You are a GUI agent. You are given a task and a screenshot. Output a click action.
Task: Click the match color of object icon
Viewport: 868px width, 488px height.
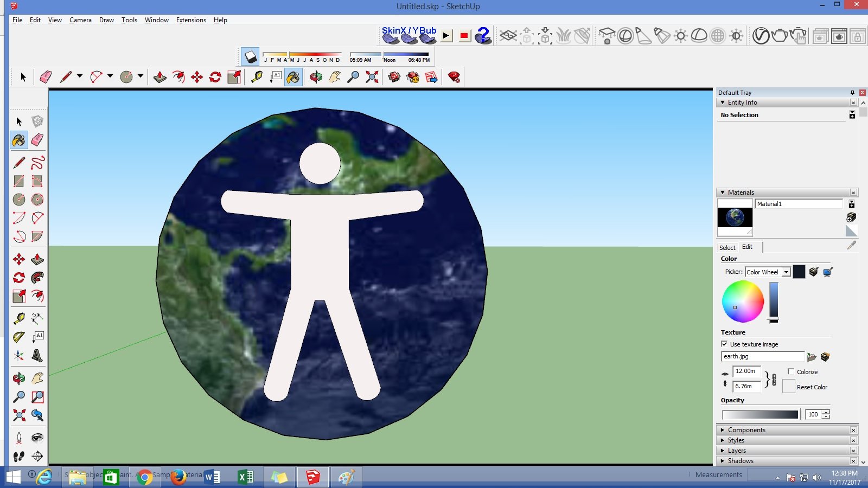[813, 272]
